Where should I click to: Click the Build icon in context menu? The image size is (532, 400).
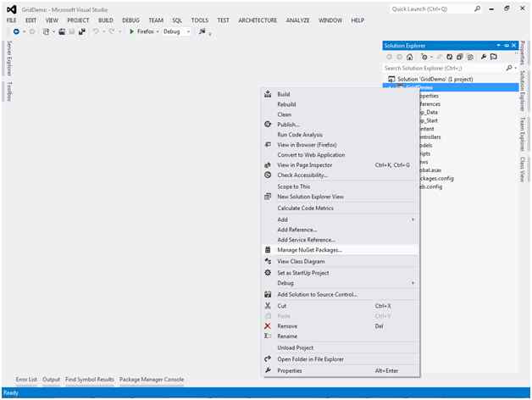click(268, 94)
